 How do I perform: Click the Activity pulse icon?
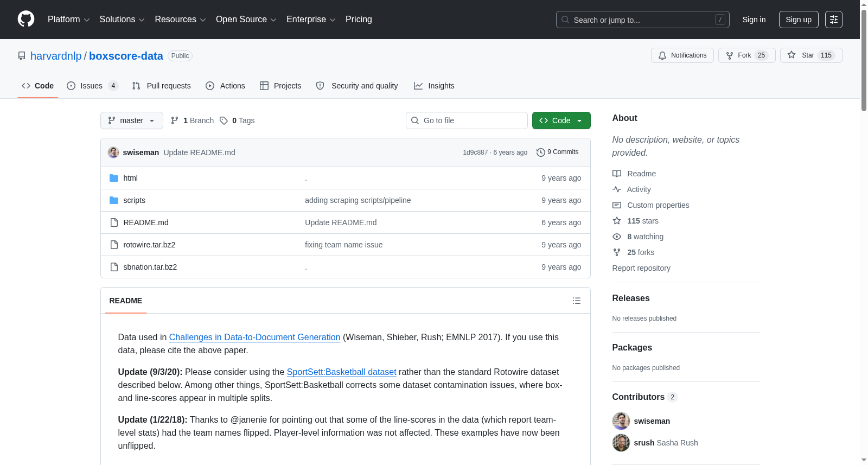pyautogui.click(x=617, y=189)
